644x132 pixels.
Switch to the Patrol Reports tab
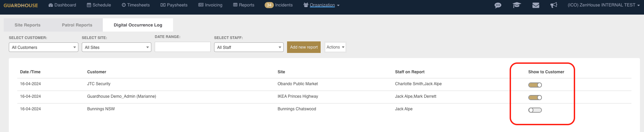[77, 25]
